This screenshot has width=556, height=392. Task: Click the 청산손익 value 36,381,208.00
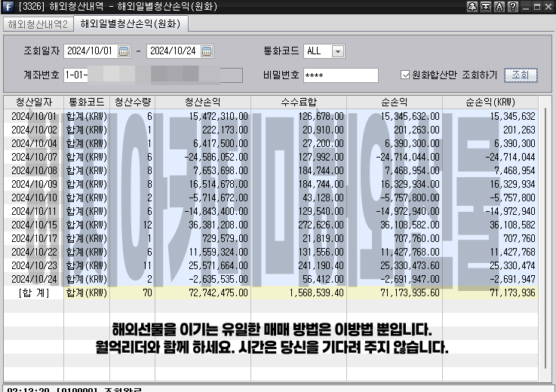pos(218,225)
